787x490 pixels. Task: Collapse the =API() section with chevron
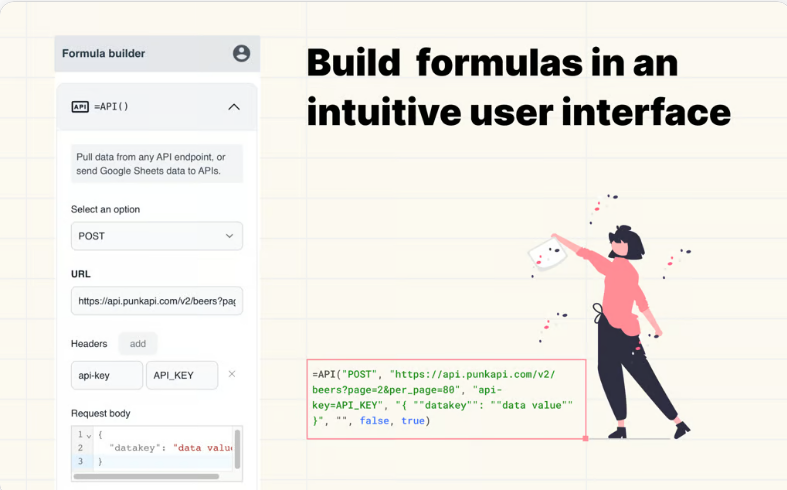click(233, 107)
